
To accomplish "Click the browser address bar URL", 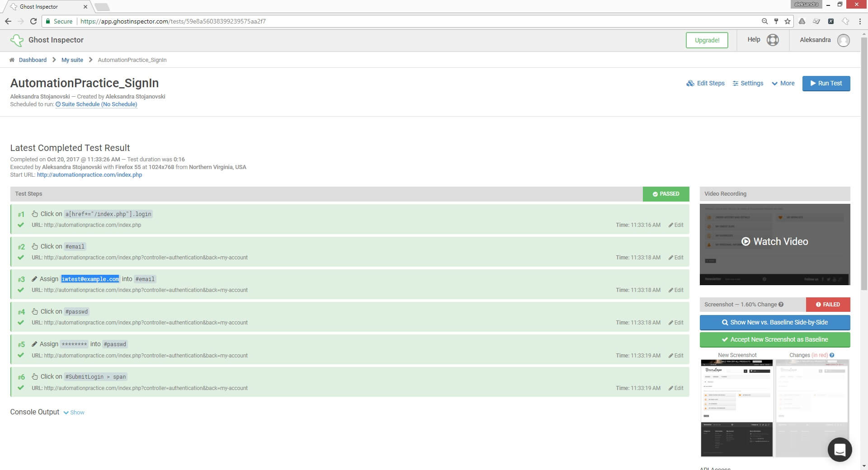I will click(x=173, y=21).
